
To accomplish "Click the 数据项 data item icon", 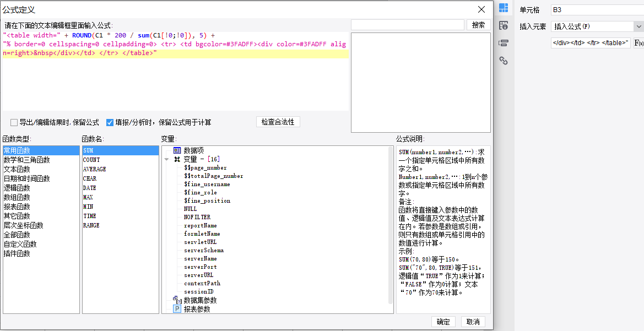I will pos(177,151).
